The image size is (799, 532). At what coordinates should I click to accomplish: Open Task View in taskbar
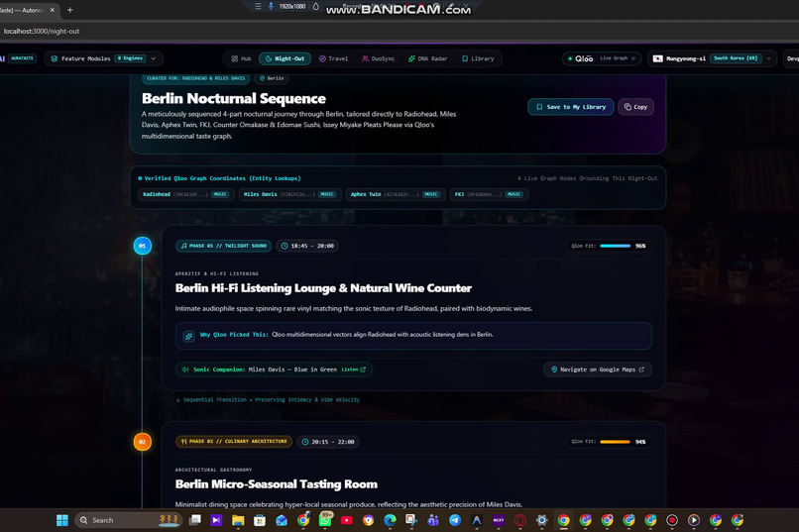click(x=194, y=520)
